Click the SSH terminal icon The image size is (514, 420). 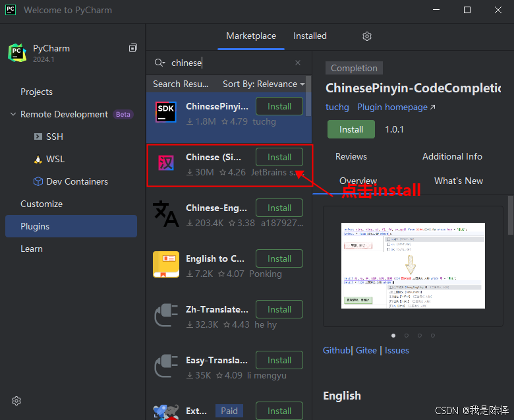38,136
